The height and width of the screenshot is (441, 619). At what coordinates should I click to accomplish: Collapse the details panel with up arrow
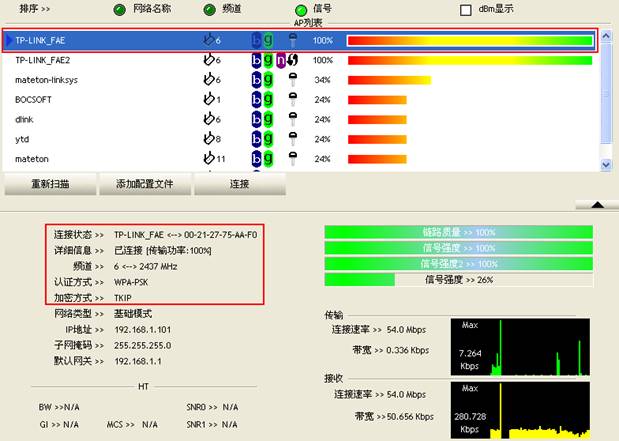pos(598,203)
